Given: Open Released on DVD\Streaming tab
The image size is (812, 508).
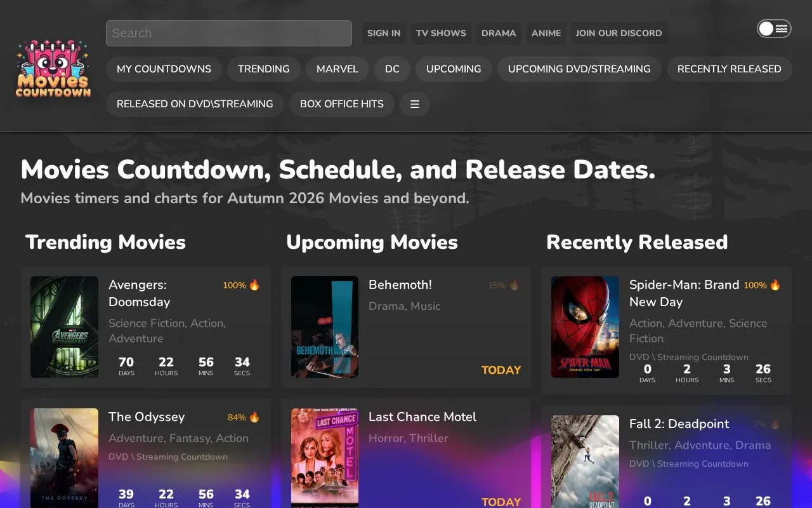Looking at the screenshot, I should tap(195, 104).
